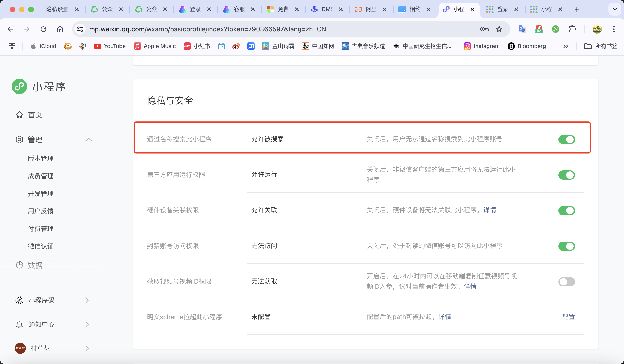
Task: Click the 通知中心 bell icon
Action: 19,324
